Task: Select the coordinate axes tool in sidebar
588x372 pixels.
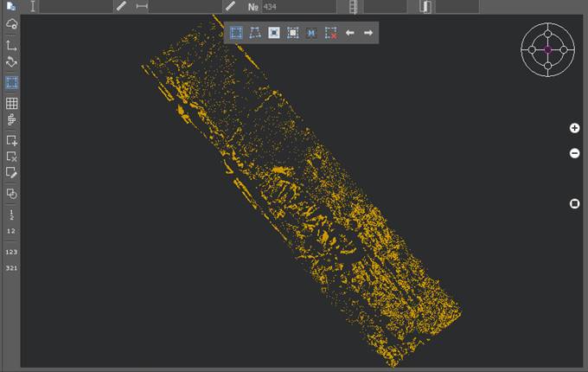Action: tap(11, 45)
